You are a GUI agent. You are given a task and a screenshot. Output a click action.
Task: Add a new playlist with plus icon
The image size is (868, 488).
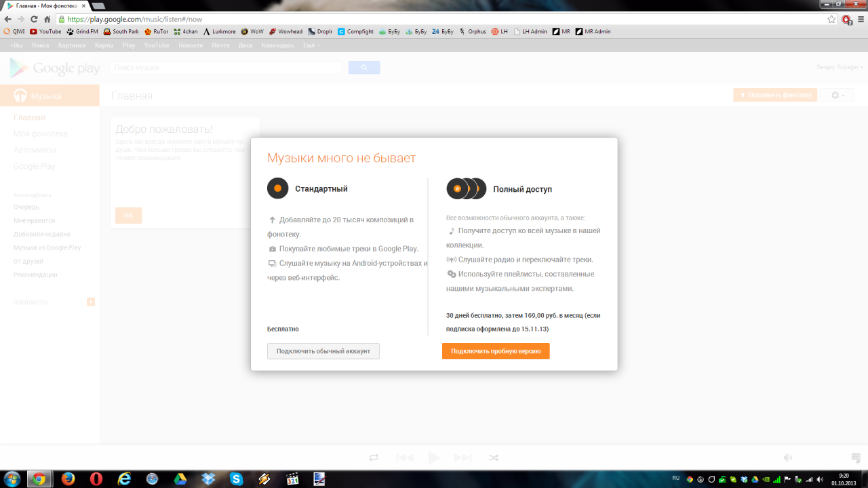pyautogui.click(x=91, y=302)
